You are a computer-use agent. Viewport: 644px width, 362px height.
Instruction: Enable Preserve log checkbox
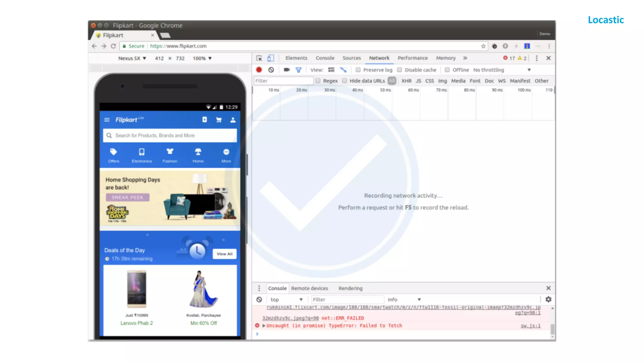[358, 70]
